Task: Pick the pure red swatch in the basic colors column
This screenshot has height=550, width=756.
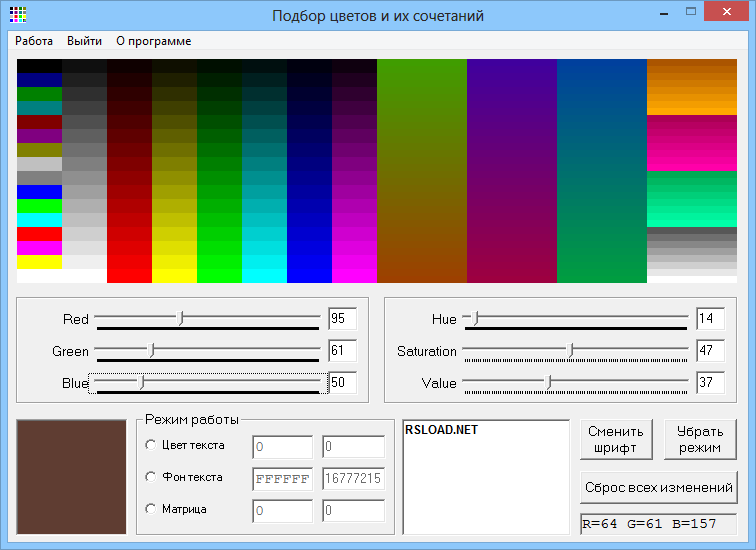Action: pyautogui.click(x=40, y=234)
